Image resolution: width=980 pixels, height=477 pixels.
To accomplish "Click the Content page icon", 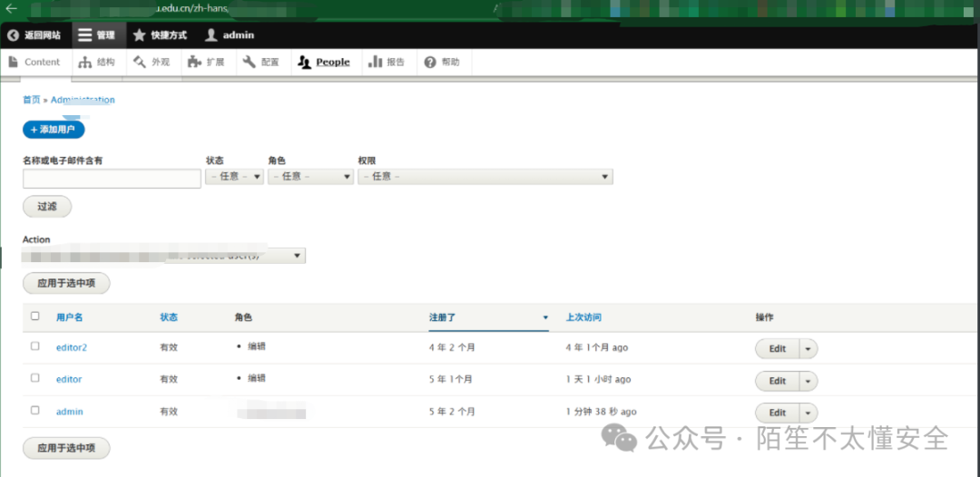I will click(x=14, y=62).
